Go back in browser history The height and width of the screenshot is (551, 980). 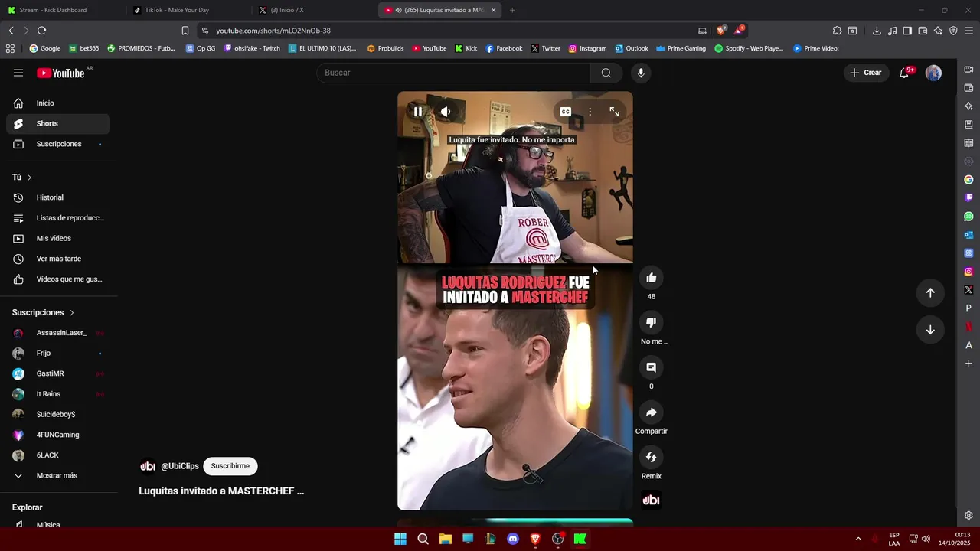[11, 31]
